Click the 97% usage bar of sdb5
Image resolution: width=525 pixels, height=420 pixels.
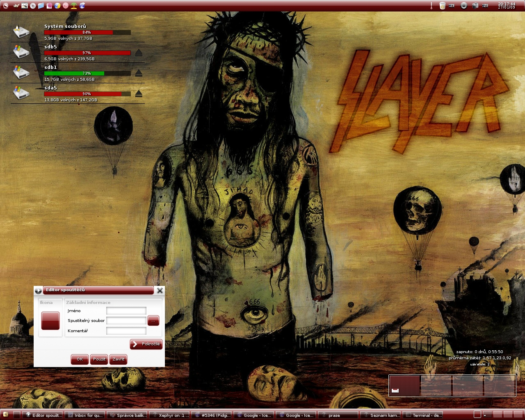point(87,53)
